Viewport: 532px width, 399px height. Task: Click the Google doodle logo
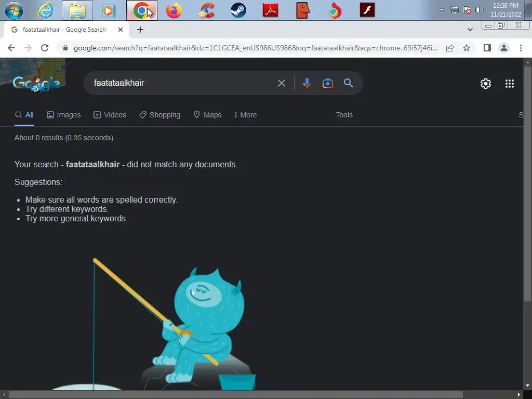36,84
